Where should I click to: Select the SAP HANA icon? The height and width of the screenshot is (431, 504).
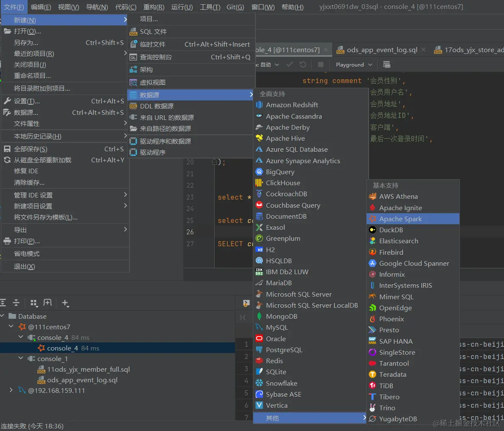click(372, 341)
